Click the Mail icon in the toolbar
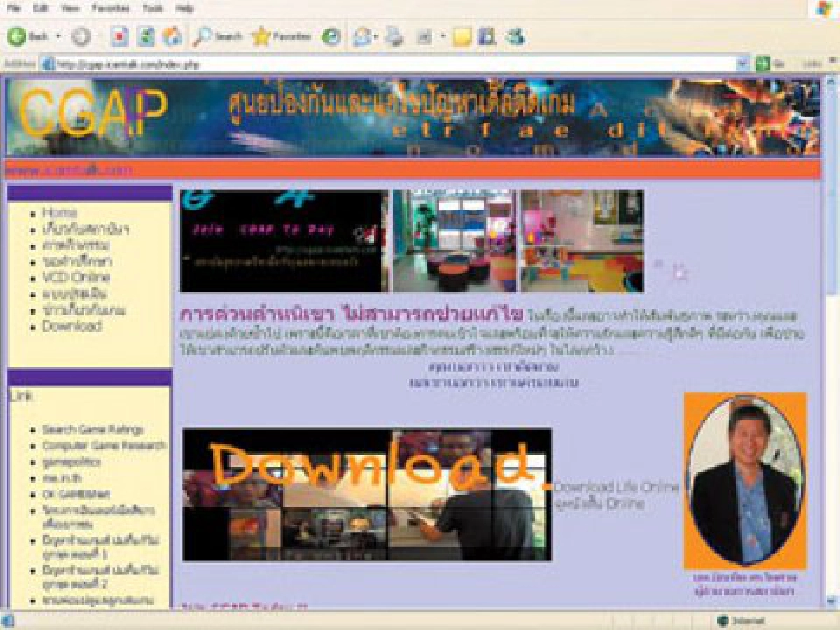The width and height of the screenshot is (840, 630). [x=362, y=37]
